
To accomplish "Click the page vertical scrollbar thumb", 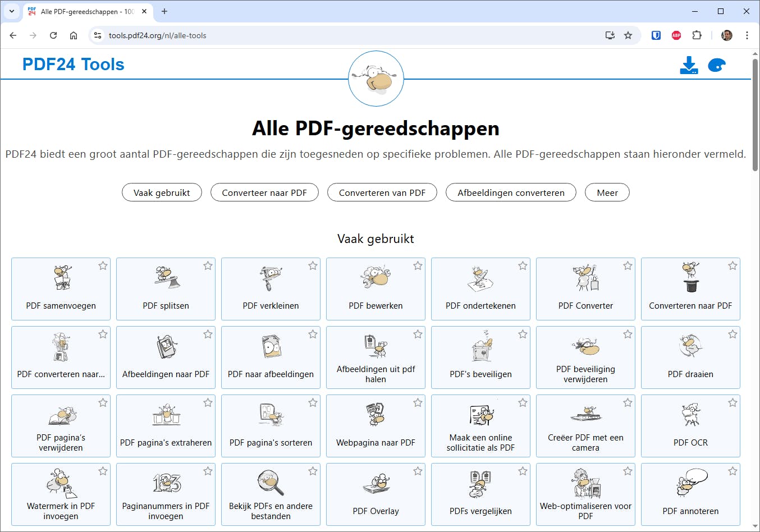I will (x=755, y=115).
